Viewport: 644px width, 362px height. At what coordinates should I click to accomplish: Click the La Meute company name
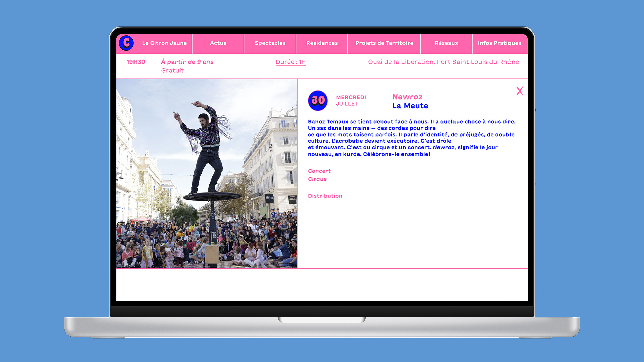click(410, 106)
